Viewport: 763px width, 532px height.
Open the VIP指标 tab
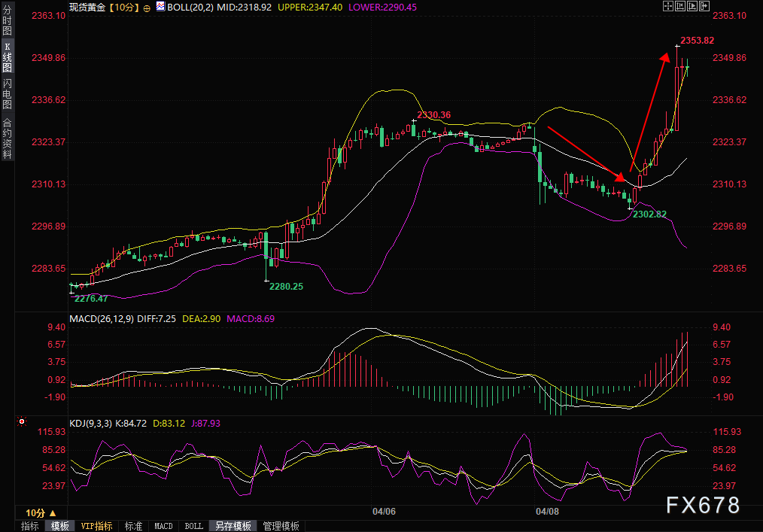point(97,526)
